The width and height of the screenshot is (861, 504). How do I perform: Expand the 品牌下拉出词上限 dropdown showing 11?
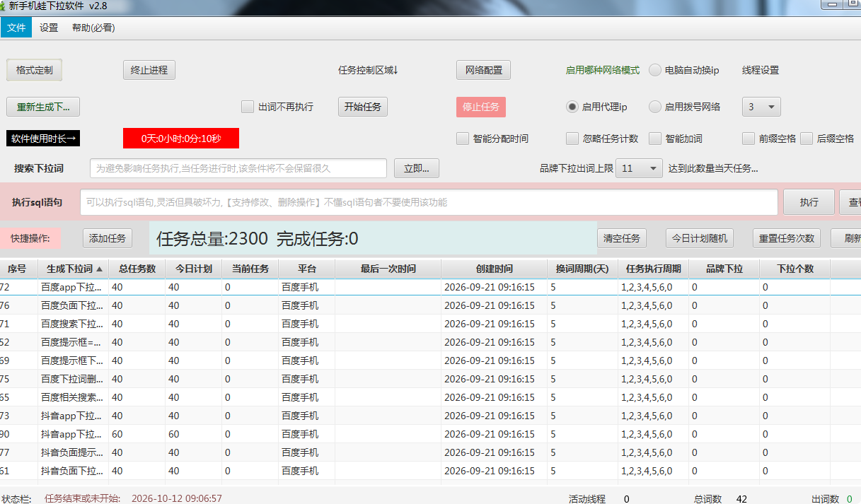tap(640, 168)
